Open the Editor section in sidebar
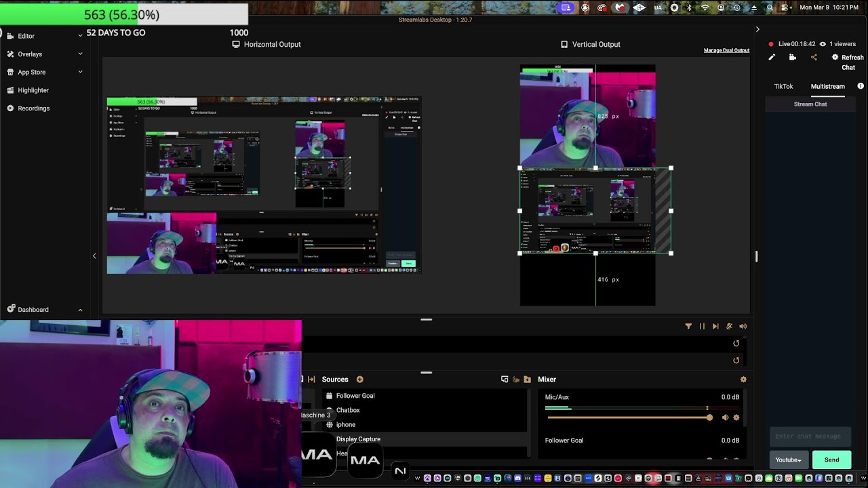The width and height of the screenshot is (868, 488). 26,36
